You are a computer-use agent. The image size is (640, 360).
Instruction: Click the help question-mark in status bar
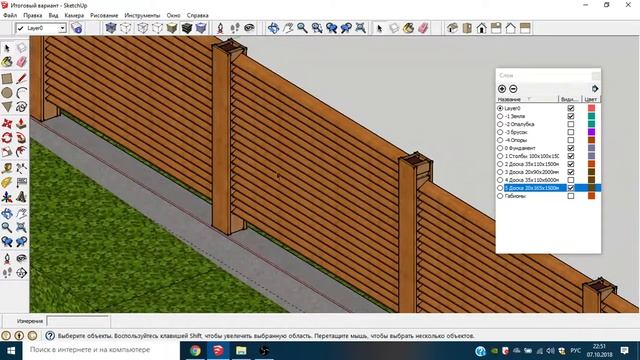coord(50,336)
